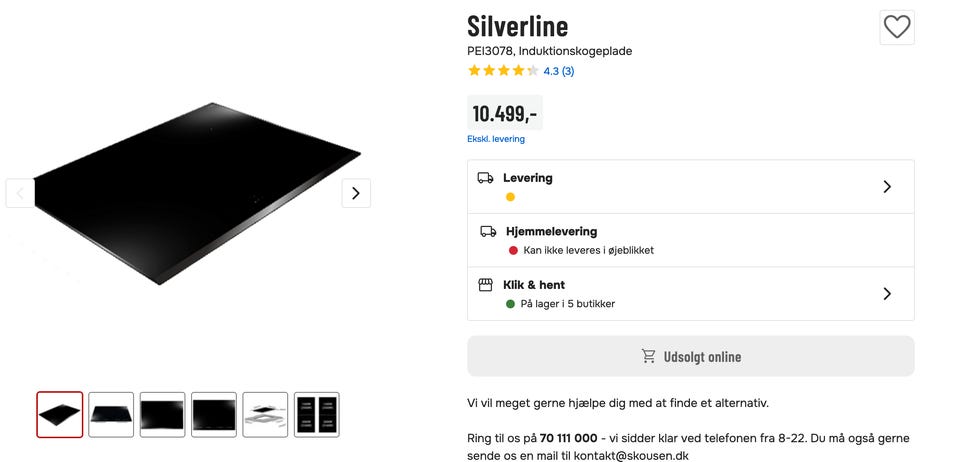Click the Klik & hent store icon
Image resolution: width=960 pixels, height=462 pixels.
pos(485,285)
